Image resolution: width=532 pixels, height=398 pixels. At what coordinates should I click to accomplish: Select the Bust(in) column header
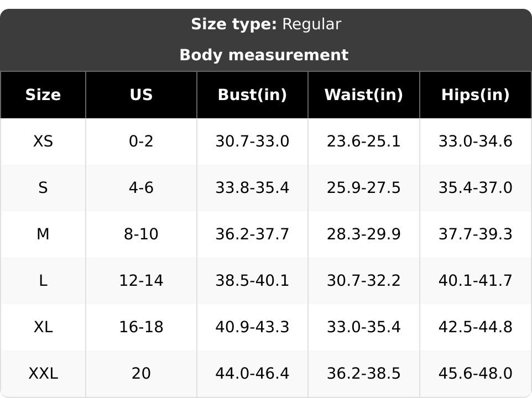pyautogui.click(x=252, y=95)
